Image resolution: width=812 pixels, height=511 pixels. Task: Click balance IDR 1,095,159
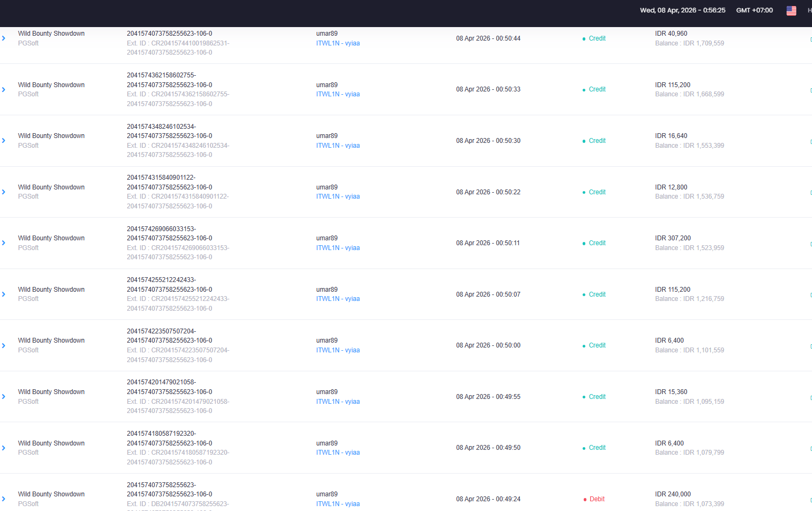690,402
